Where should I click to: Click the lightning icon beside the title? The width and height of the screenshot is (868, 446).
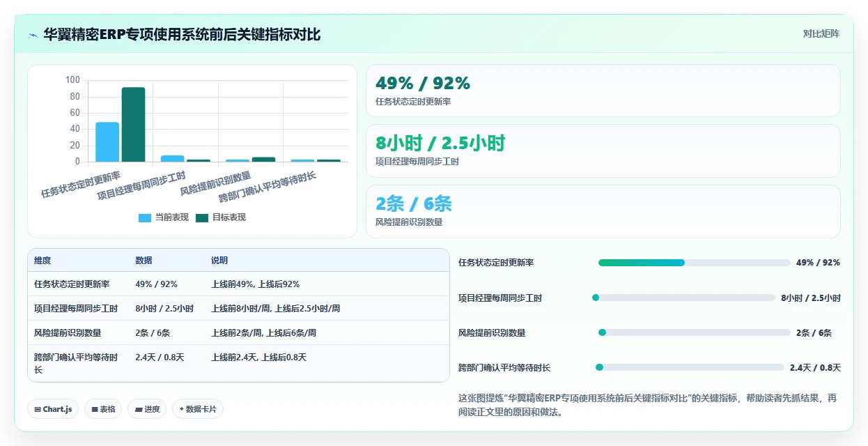coord(33,34)
